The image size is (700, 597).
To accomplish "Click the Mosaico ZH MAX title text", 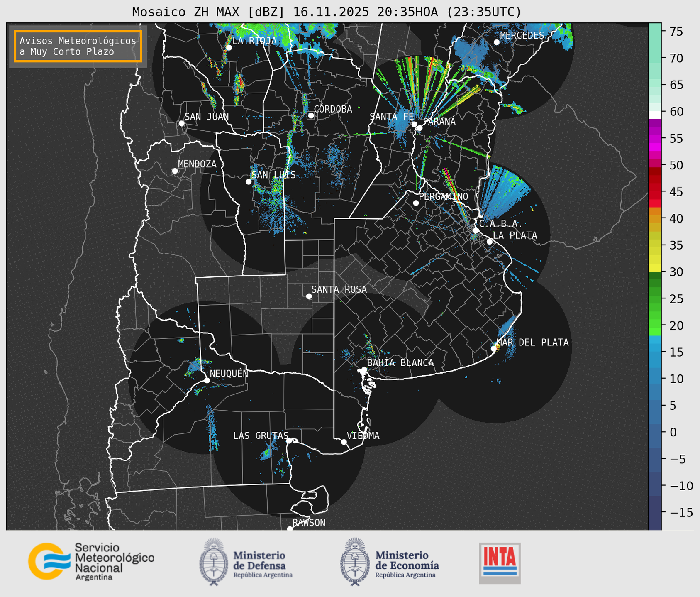I will tap(326, 12).
